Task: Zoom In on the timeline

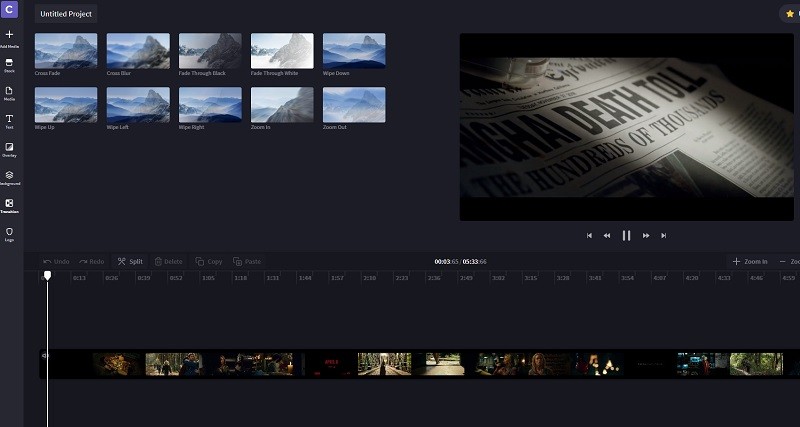Action: tap(750, 261)
